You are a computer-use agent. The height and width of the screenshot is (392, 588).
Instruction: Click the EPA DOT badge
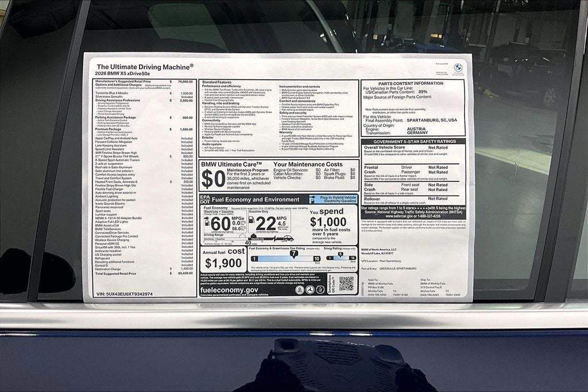click(205, 199)
